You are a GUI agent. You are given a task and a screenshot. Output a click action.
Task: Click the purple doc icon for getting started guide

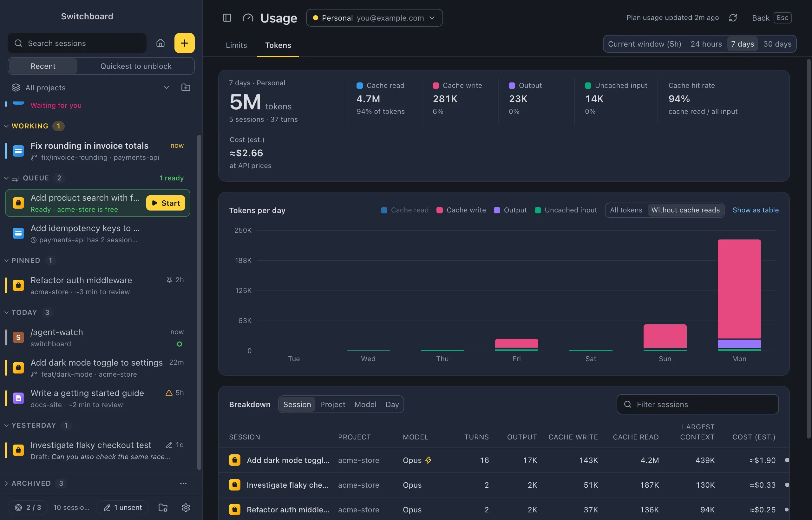18,398
